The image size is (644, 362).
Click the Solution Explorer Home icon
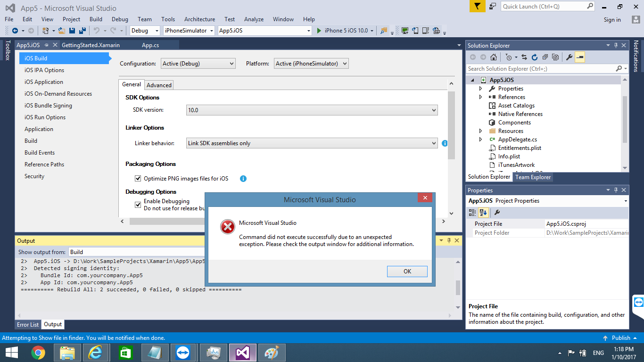[x=494, y=57]
